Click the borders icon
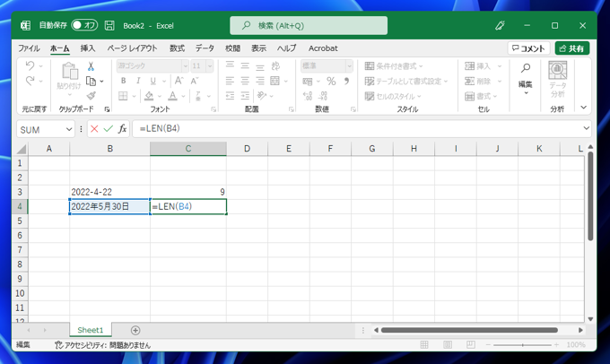The image size is (610, 364). [x=123, y=96]
